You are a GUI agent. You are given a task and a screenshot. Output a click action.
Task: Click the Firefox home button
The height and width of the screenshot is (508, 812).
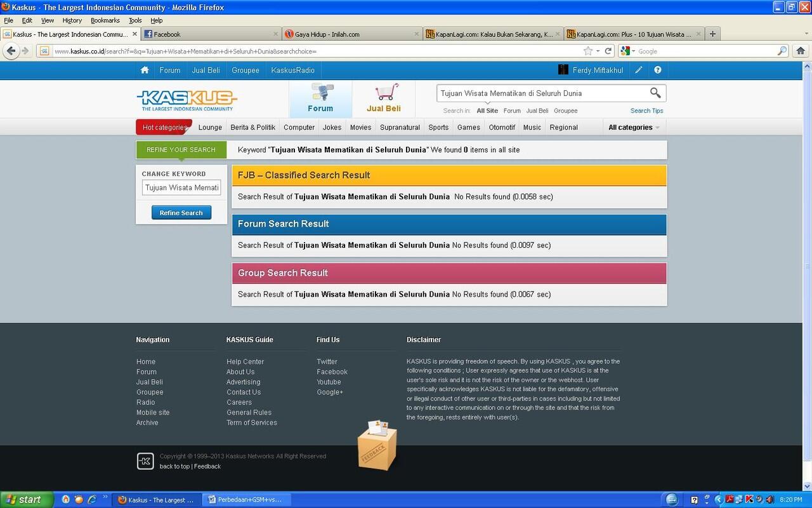coord(800,51)
